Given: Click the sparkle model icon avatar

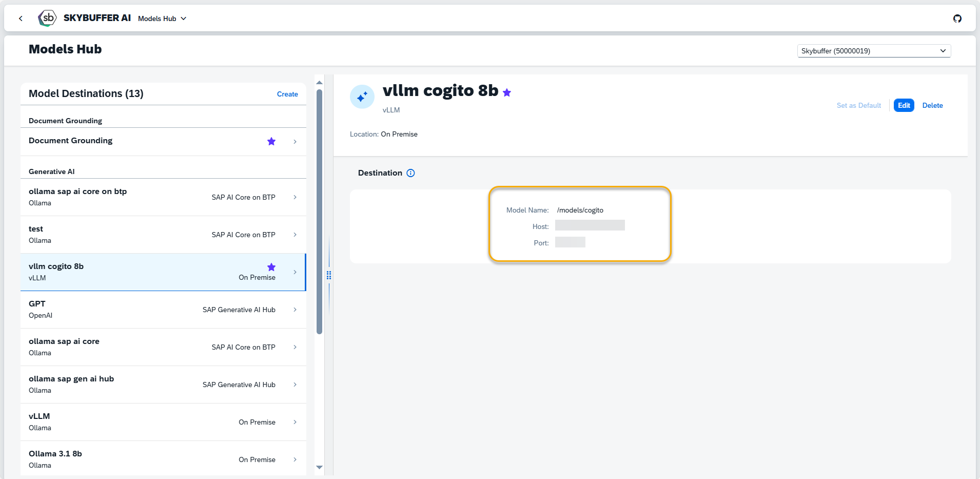Looking at the screenshot, I should coord(362,97).
